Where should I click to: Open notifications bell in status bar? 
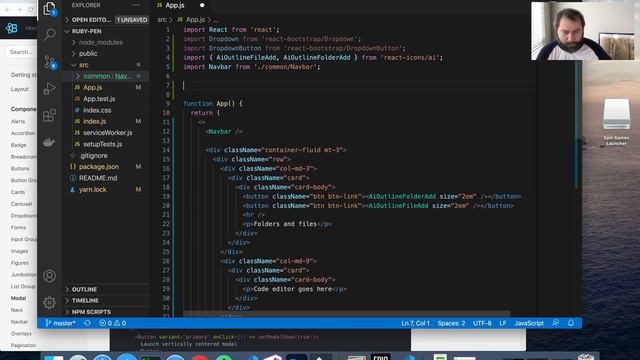(571, 323)
